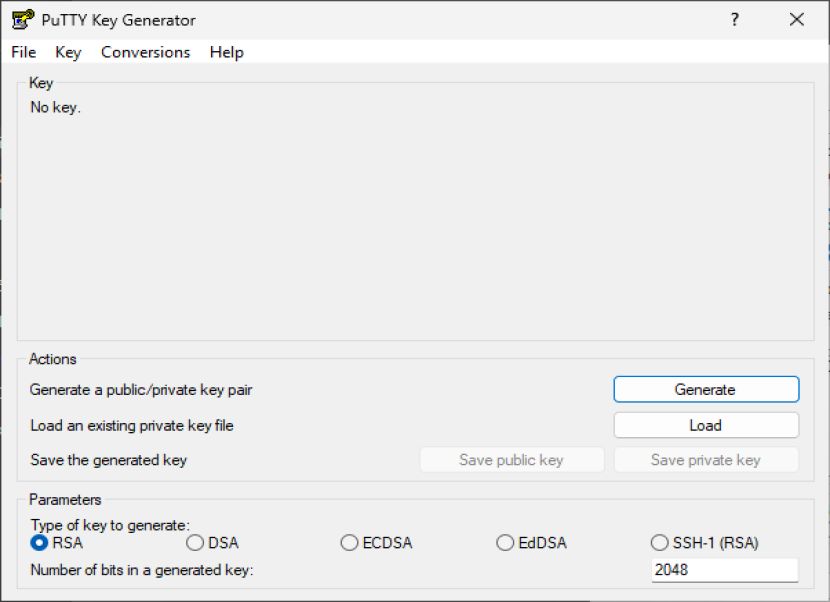
Task: Open the Help menu
Action: point(227,52)
